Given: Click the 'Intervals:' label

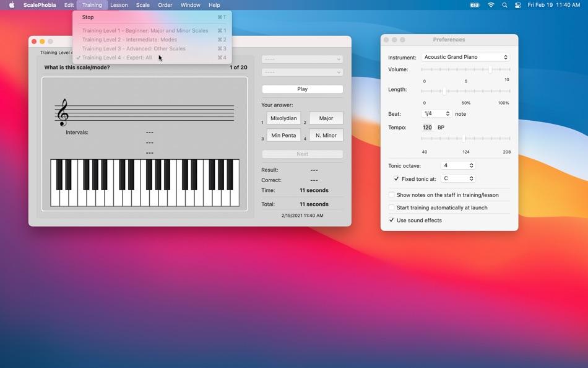Looking at the screenshot, I should pos(77,132).
